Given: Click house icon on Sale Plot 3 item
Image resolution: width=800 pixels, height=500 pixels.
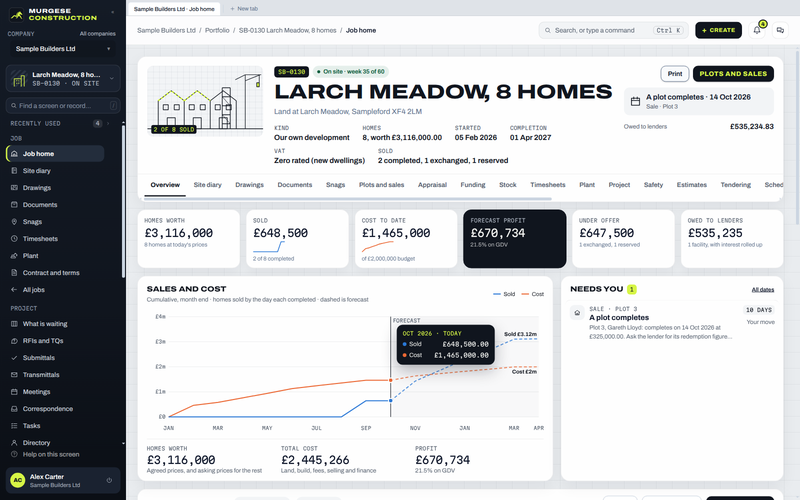Looking at the screenshot, I should click(577, 312).
